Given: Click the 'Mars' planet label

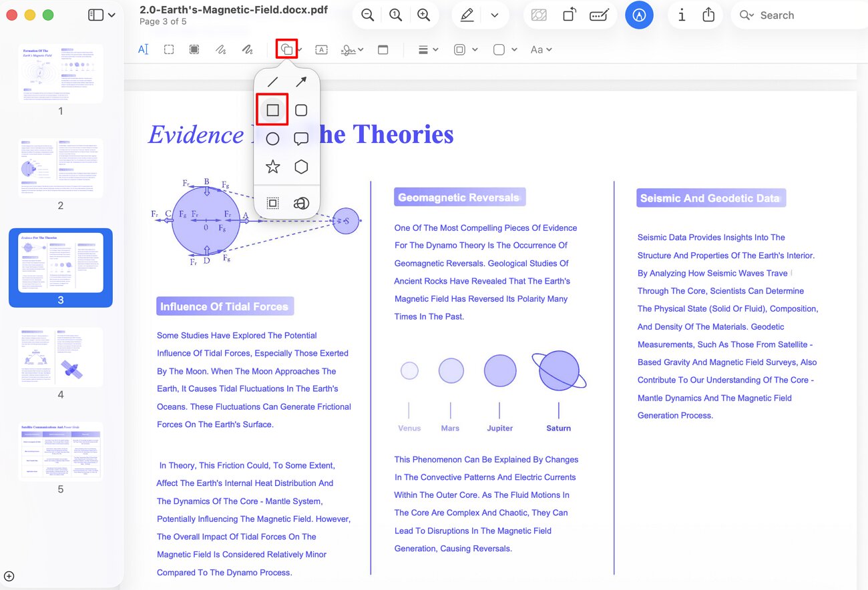Looking at the screenshot, I should 450,428.
